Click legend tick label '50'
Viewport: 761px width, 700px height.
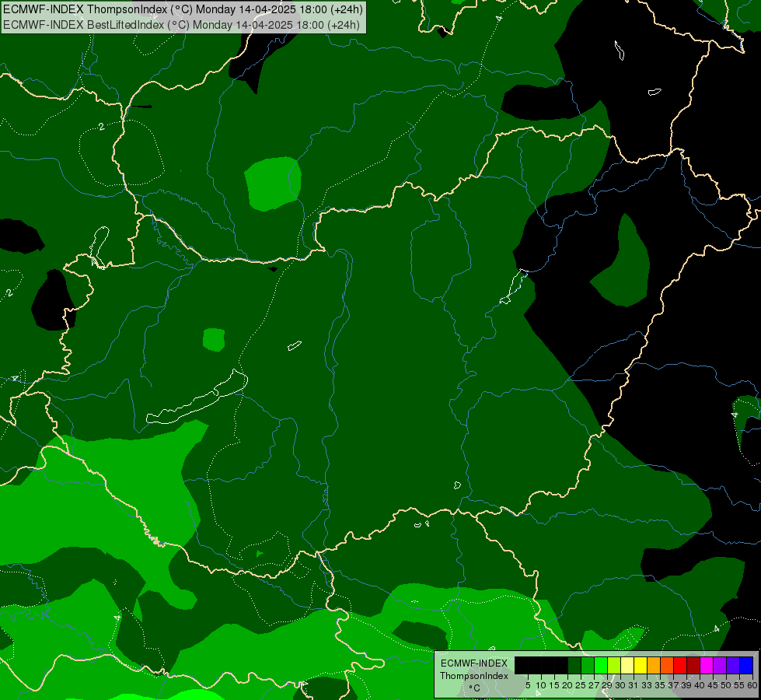coord(726,685)
